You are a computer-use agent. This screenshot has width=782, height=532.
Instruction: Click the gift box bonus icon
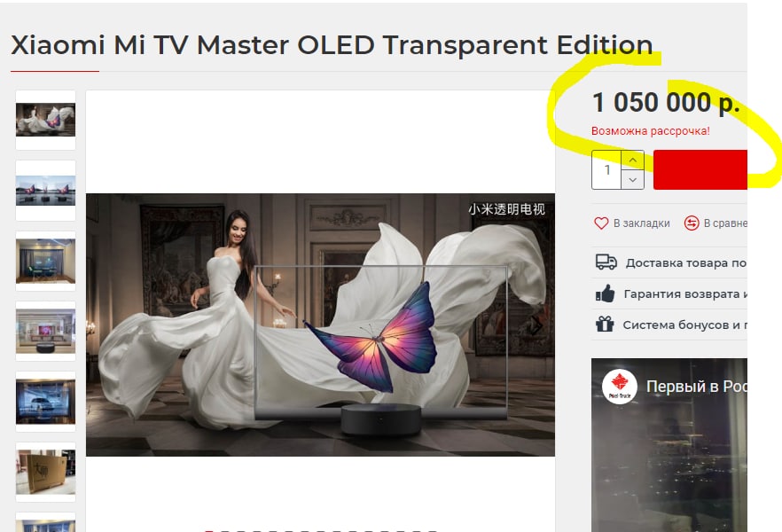605,325
